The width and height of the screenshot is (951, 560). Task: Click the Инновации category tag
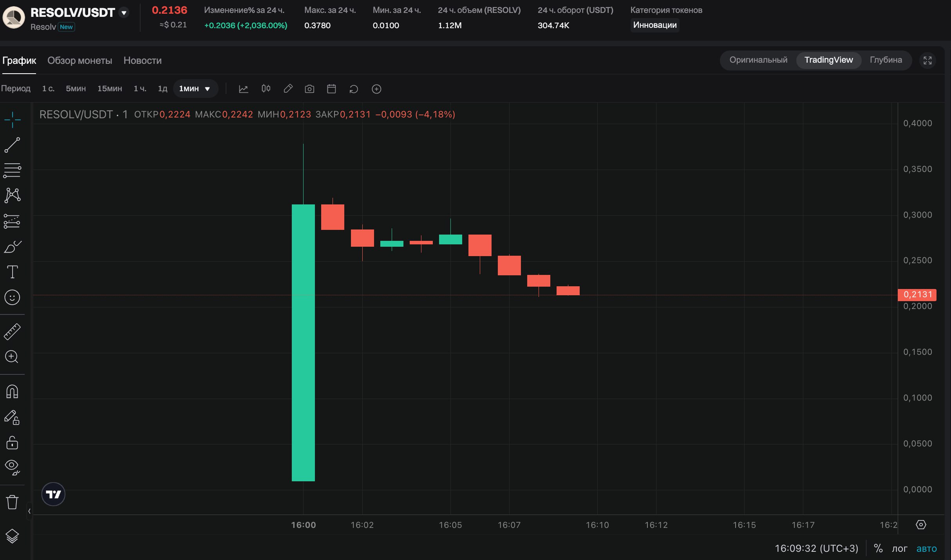coord(655,25)
